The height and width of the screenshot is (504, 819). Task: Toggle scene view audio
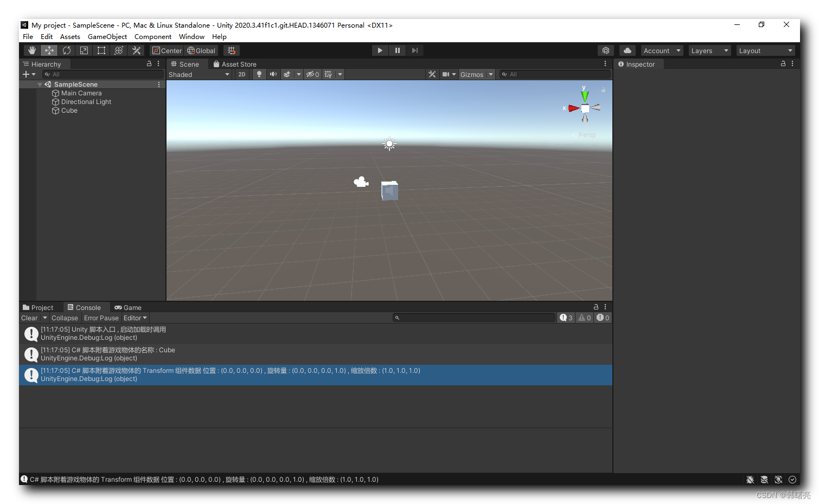point(273,74)
